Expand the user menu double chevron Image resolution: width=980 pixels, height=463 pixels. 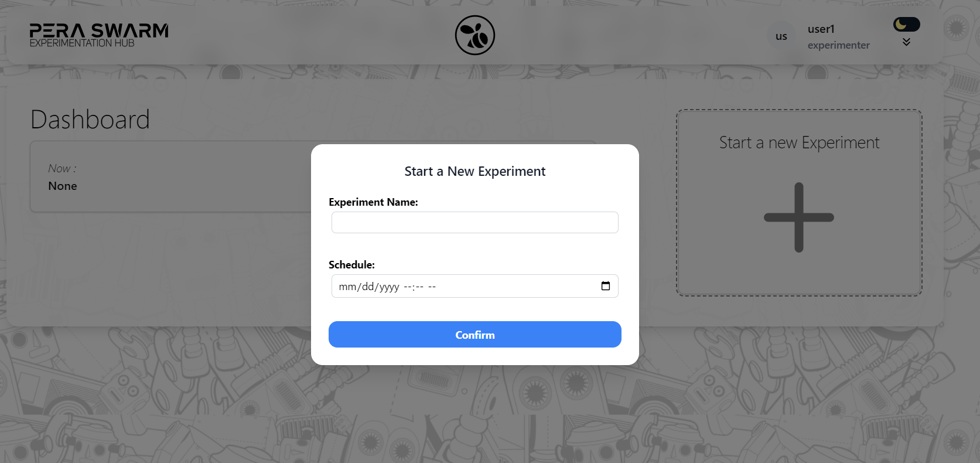906,42
